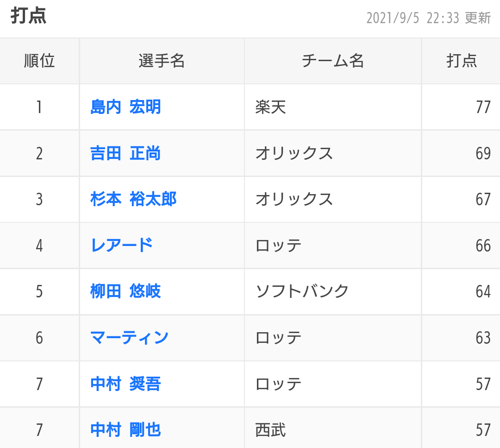Select the ソフトバンク team cell
Viewport: 500px width, 448px height.
coord(332,291)
